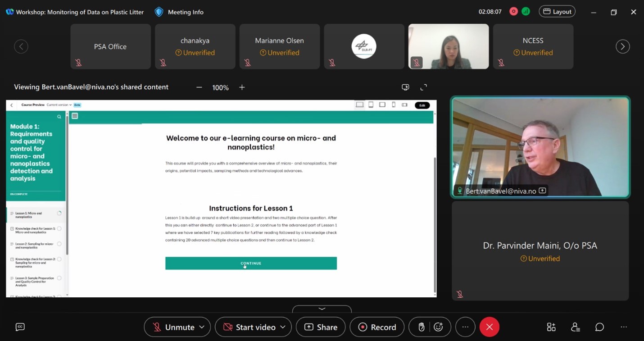Unmute the microphone

(x=173, y=327)
